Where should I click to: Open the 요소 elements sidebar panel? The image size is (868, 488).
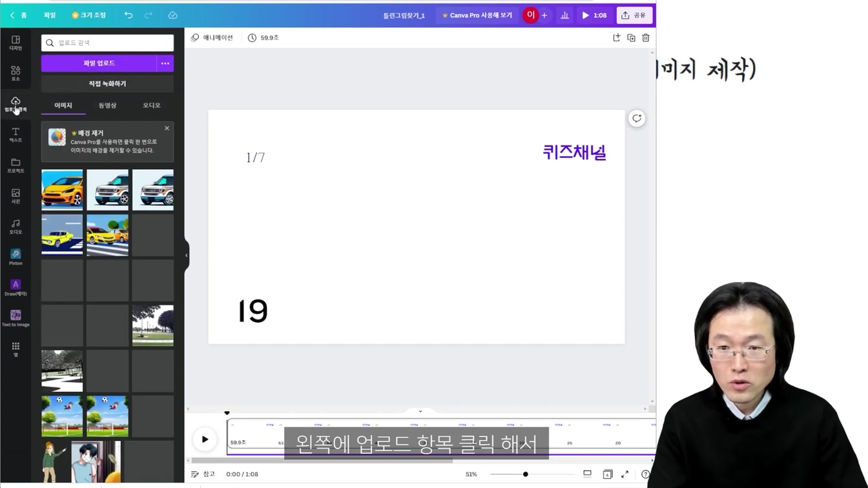click(x=15, y=73)
